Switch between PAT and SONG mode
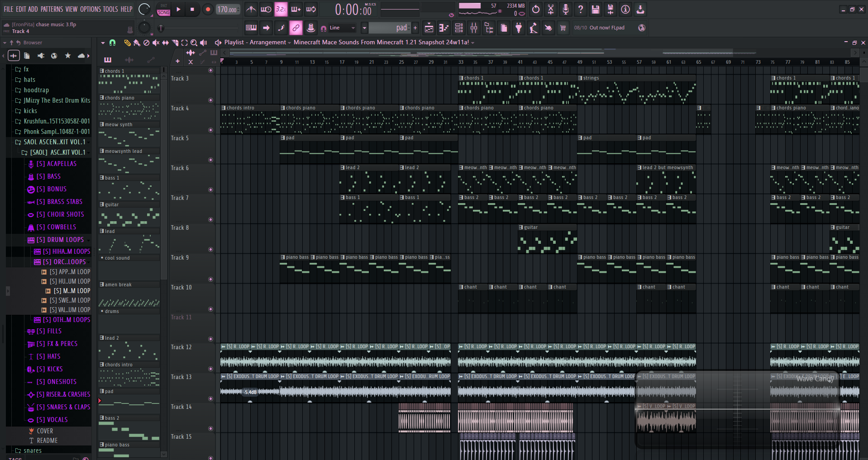 point(164,9)
